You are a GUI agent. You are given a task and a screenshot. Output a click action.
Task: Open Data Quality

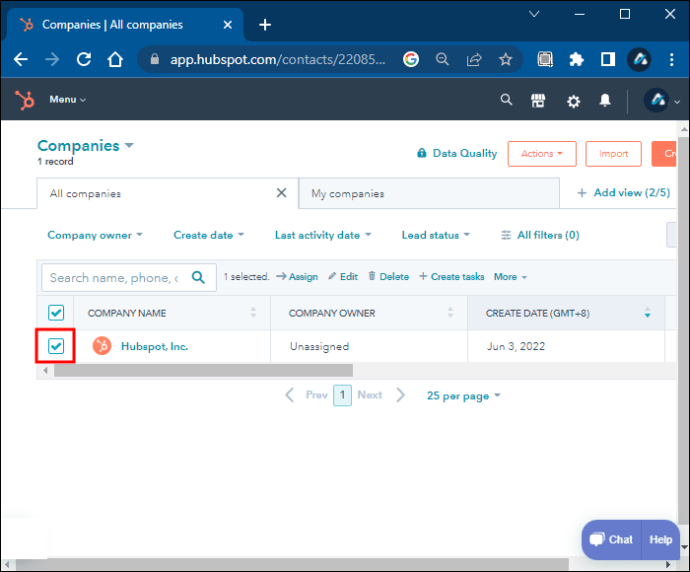457,153
